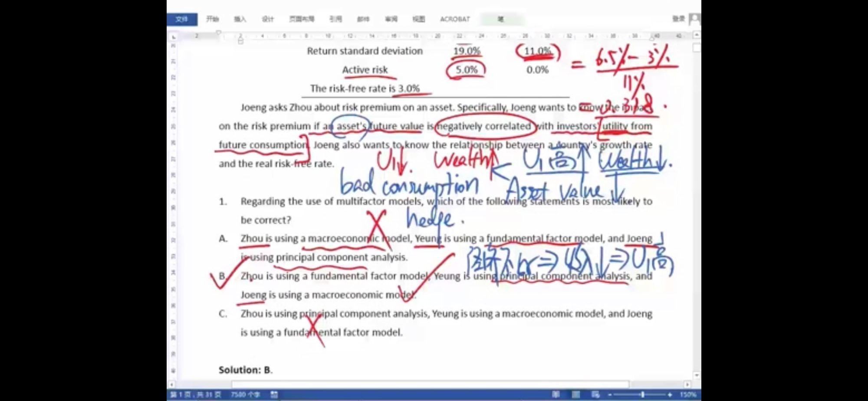Click the proofing/macro icon in status bar

(x=274, y=394)
